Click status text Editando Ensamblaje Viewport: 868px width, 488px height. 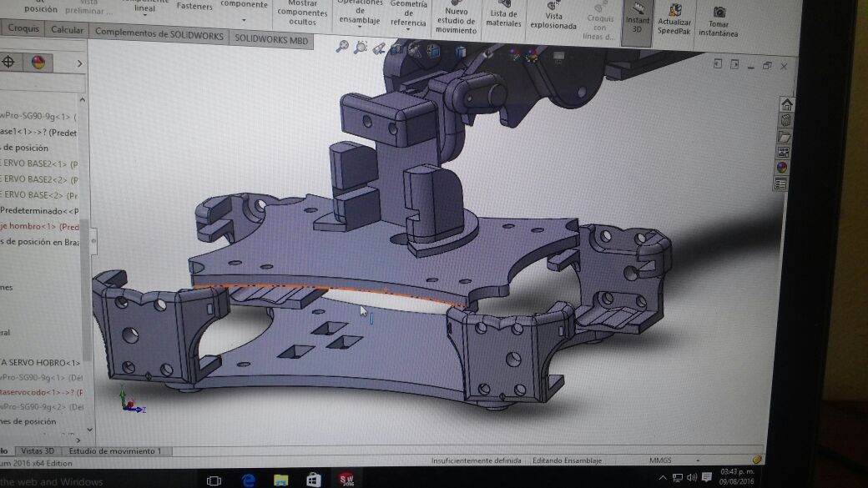(x=567, y=460)
